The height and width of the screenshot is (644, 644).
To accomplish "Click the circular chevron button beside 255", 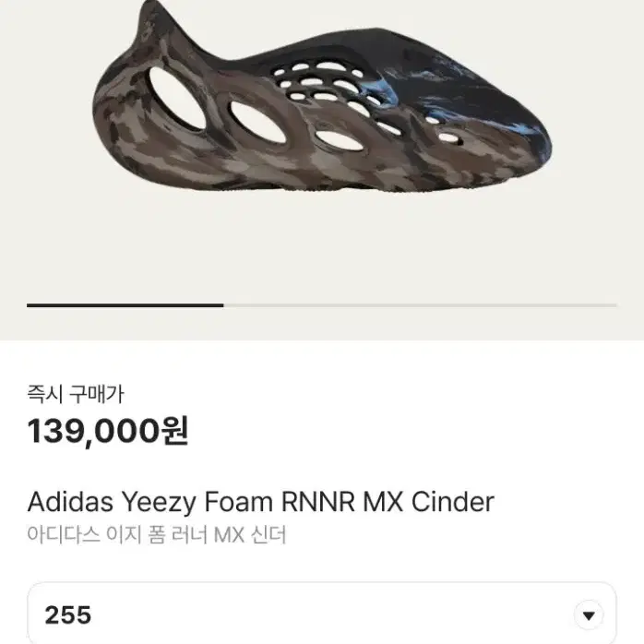I will tap(589, 615).
